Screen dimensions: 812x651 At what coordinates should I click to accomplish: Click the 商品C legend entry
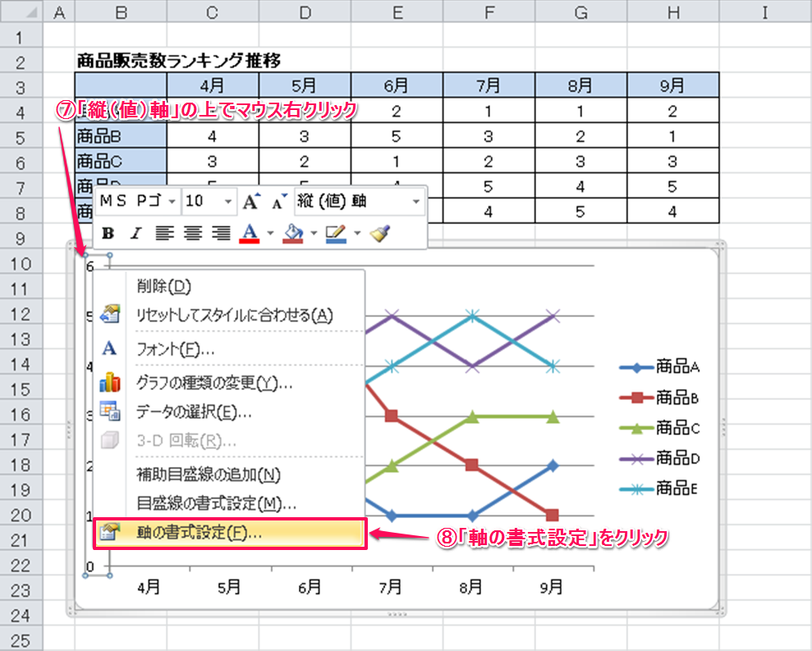[662, 428]
